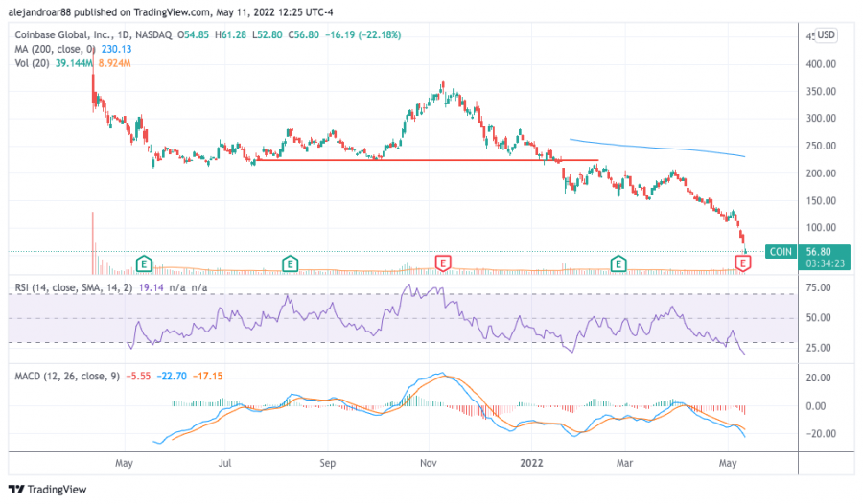
Task: Click the 200.00 price axis label
Action: (x=821, y=173)
